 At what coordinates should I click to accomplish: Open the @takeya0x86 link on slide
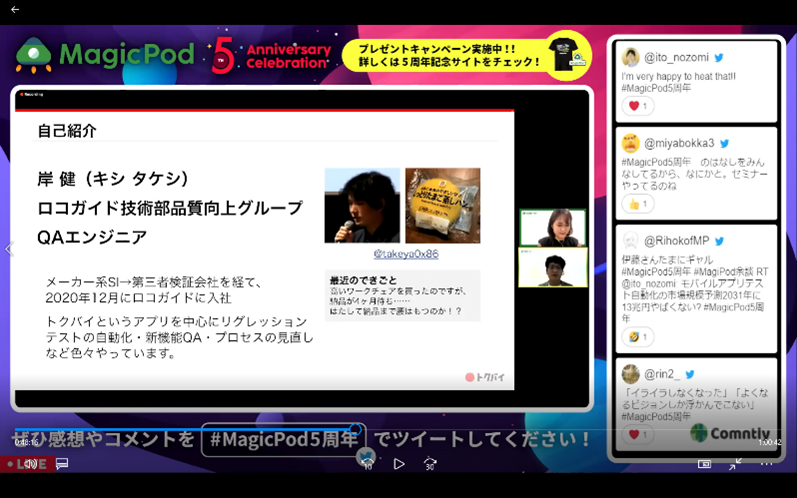[x=406, y=254]
